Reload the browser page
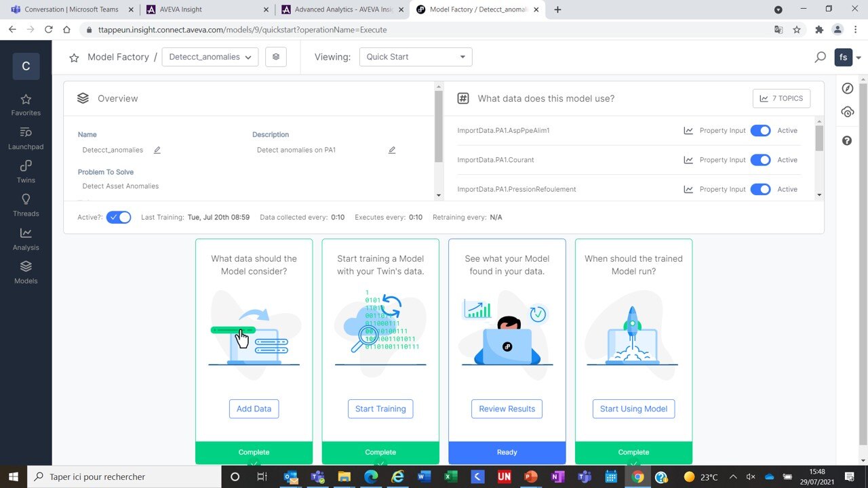Screen dimensions: 868x488 point(48,30)
